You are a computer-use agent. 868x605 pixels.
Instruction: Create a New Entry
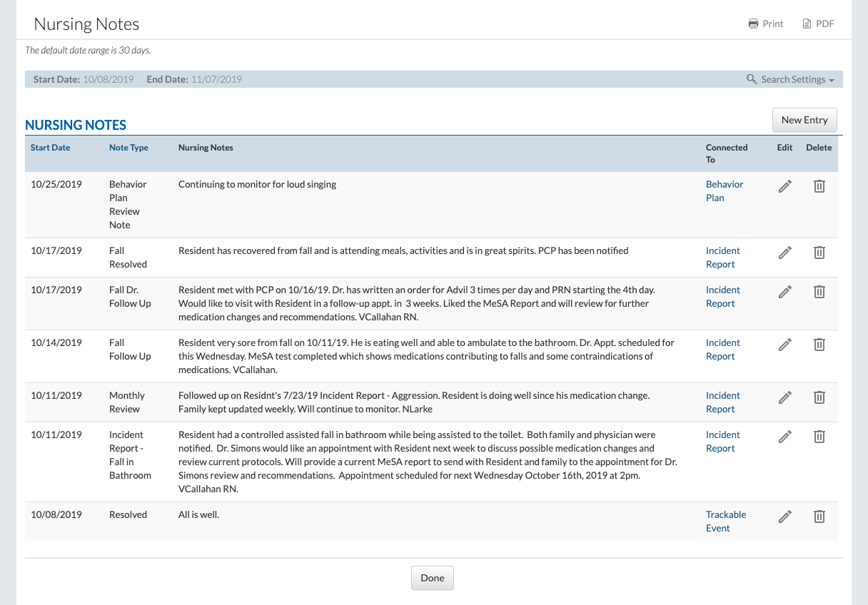[x=804, y=120]
